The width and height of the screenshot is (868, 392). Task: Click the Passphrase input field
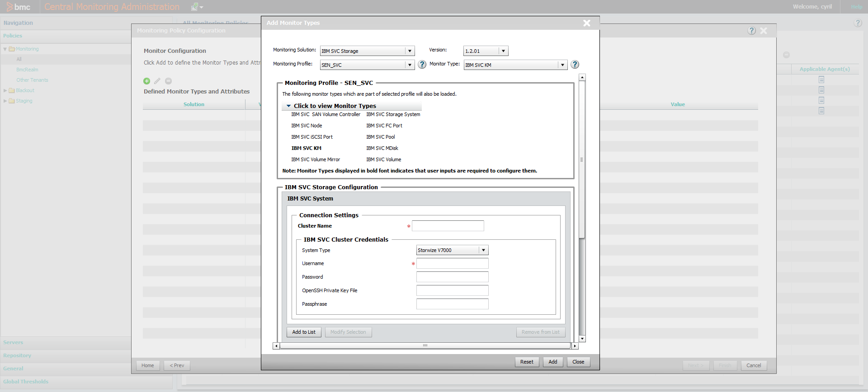[x=452, y=304]
